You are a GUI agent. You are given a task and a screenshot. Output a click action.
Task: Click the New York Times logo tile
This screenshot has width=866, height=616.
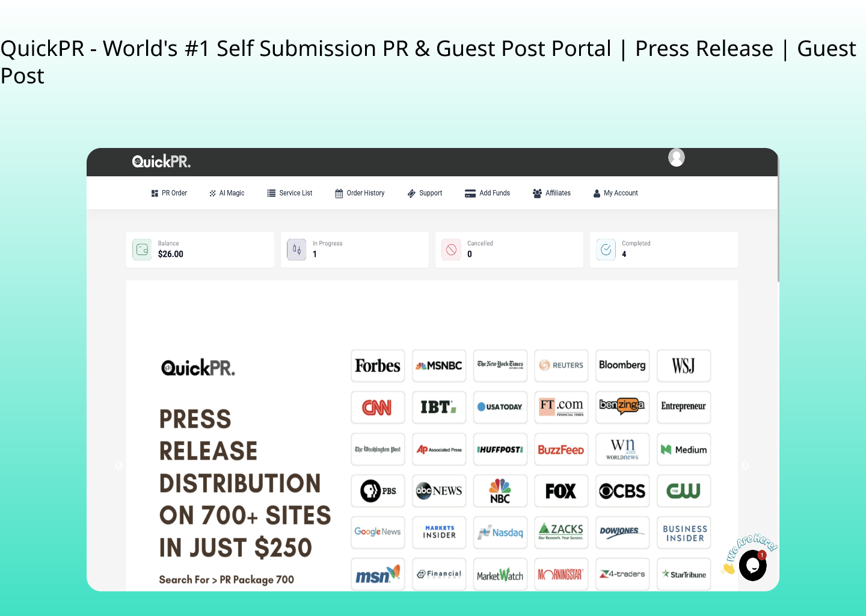pos(500,366)
